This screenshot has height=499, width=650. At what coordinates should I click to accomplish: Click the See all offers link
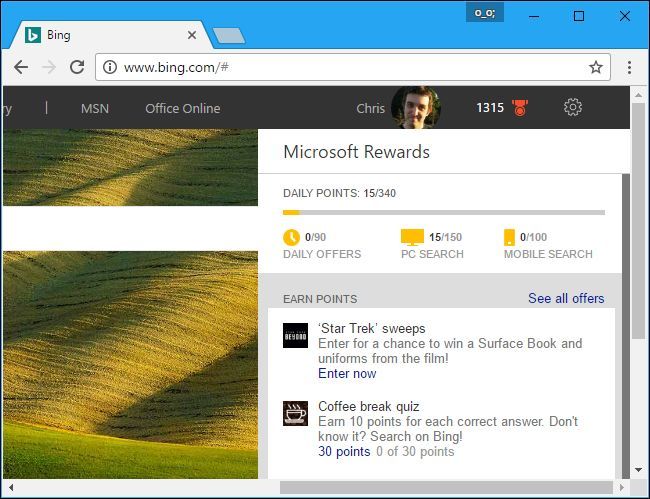(x=566, y=298)
